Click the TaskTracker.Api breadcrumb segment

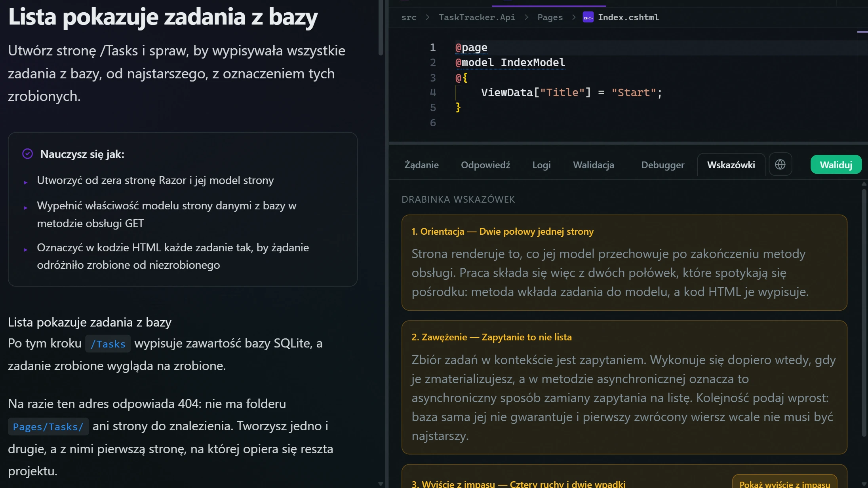pos(477,17)
